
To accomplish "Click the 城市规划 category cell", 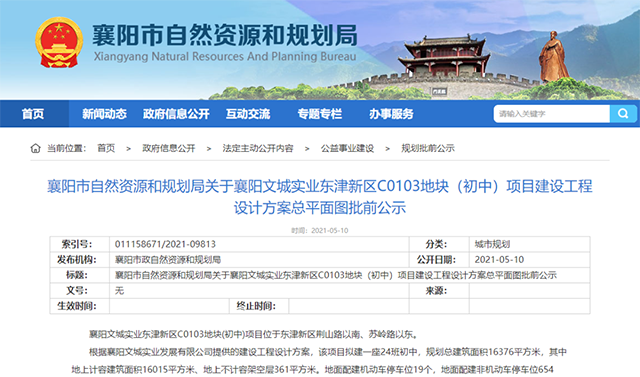I will 492,244.
